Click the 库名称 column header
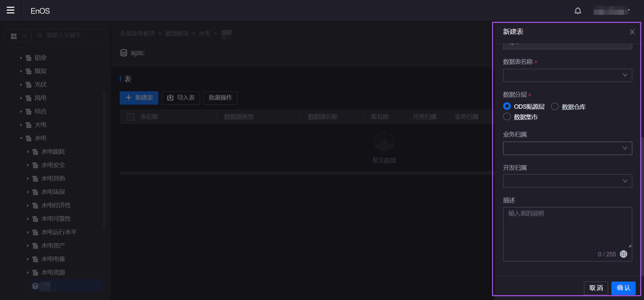The image size is (644, 300). [x=380, y=117]
